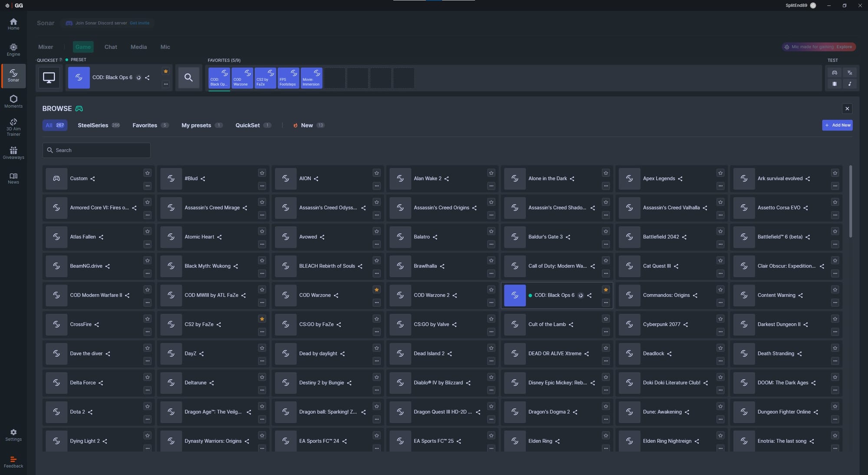The image size is (868, 475).
Task: Open 3D Aim Trainer in sidebar
Action: click(13, 127)
